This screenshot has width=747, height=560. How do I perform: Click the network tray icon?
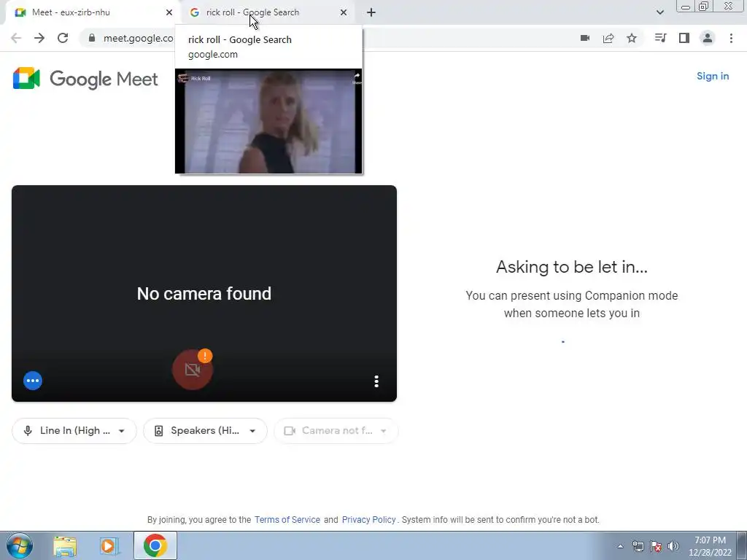tap(638, 546)
